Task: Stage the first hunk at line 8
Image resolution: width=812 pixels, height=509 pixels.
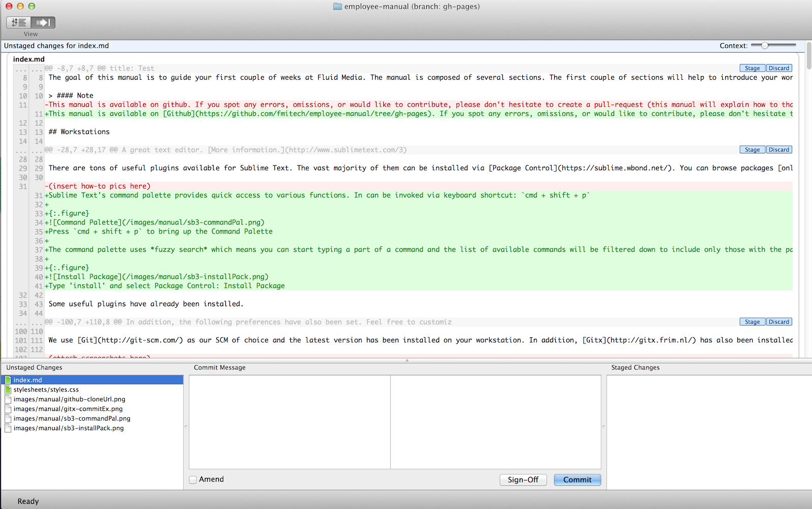Action: (752, 68)
